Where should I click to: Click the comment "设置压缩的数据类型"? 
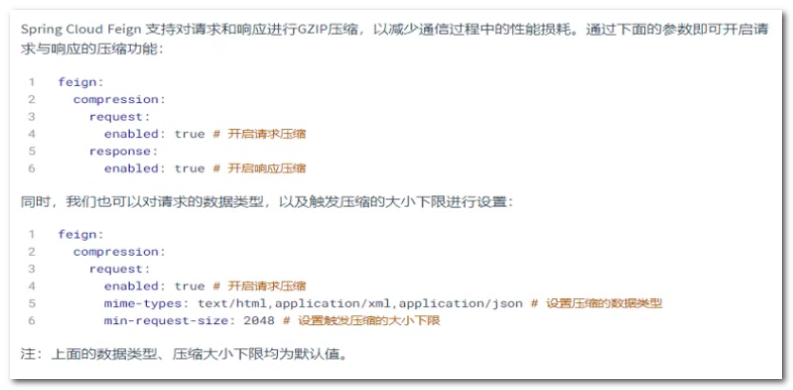pos(604,304)
